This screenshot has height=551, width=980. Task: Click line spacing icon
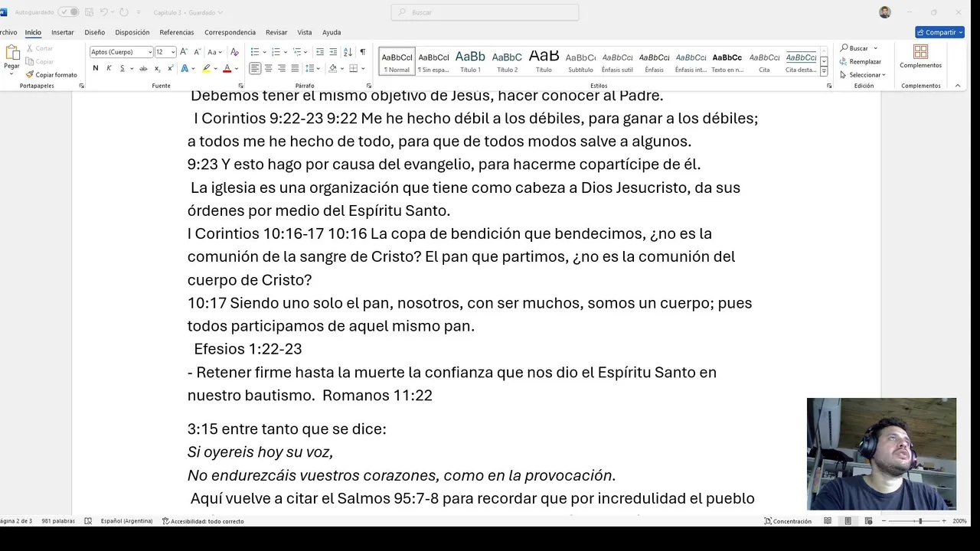(x=311, y=68)
